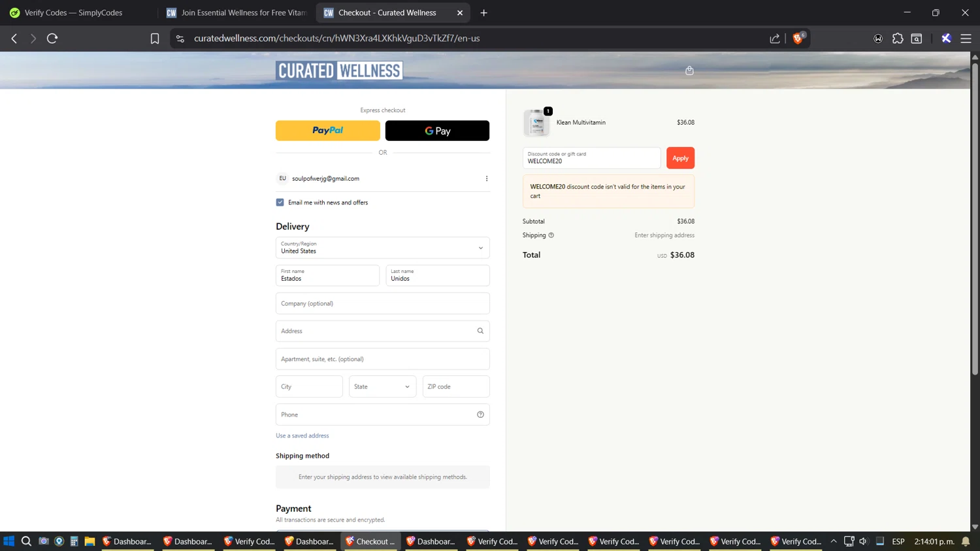Click the page vertical scrollbar
This screenshot has width=980, height=551.
click(975, 219)
